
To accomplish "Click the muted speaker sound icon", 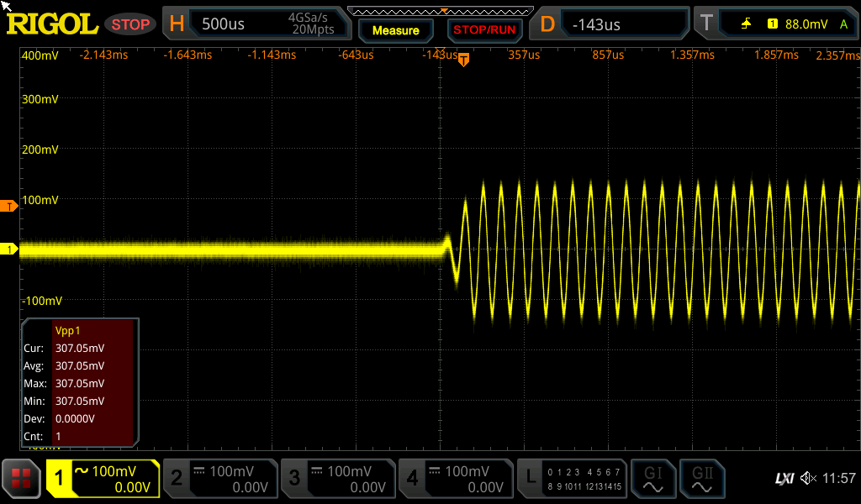I will [808, 479].
